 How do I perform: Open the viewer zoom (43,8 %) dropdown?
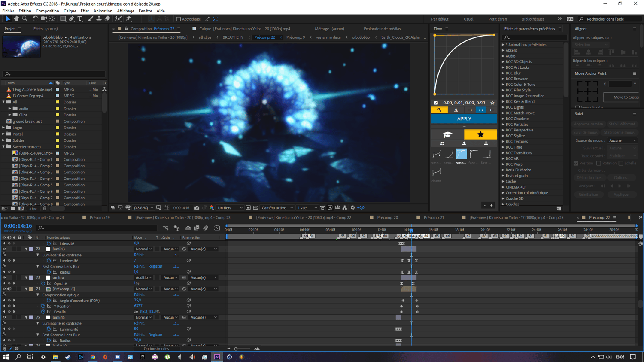click(143, 208)
